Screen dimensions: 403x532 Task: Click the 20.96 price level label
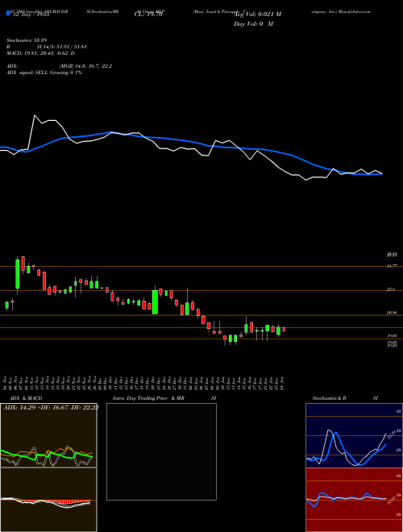click(x=392, y=314)
